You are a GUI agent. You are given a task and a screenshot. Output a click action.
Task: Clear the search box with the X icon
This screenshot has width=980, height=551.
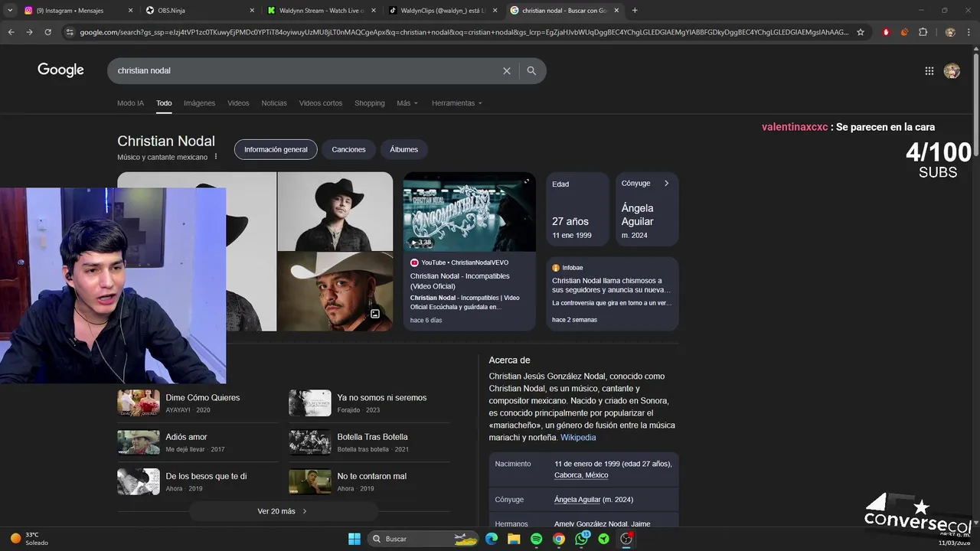506,70
